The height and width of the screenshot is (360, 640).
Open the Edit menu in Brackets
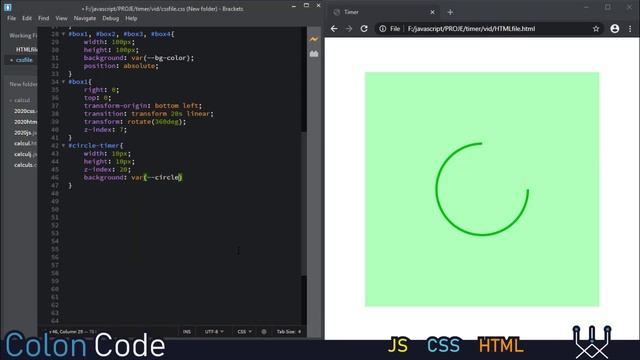pyautogui.click(x=27, y=18)
